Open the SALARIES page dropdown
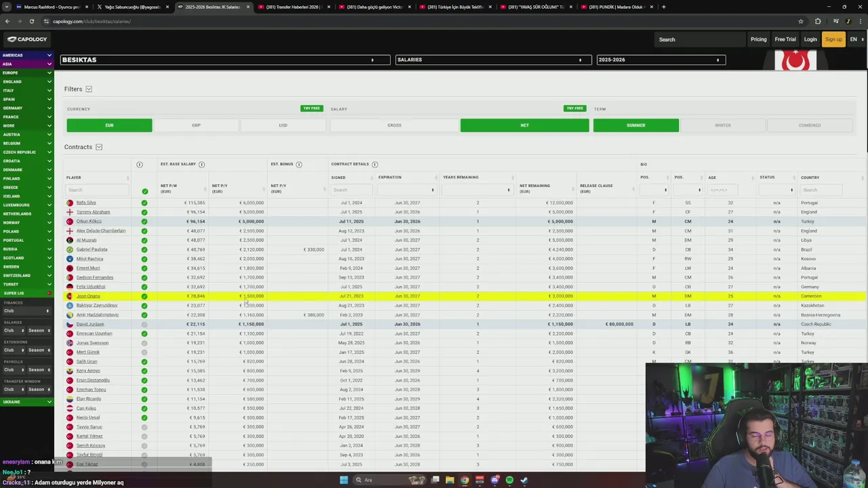Image resolution: width=868 pixels, height=488 pixels. 493,60
